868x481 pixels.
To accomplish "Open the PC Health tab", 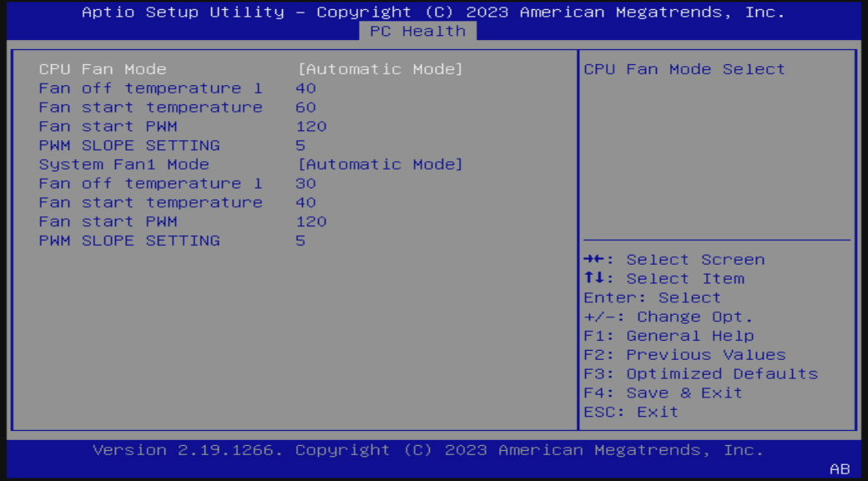I will coord(418,31).
